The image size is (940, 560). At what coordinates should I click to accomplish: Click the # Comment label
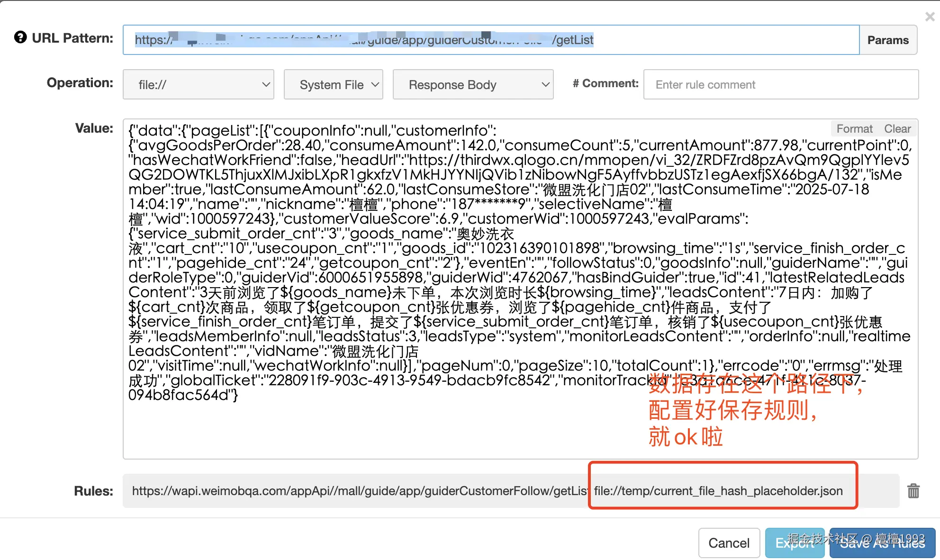tap(605, 83)
